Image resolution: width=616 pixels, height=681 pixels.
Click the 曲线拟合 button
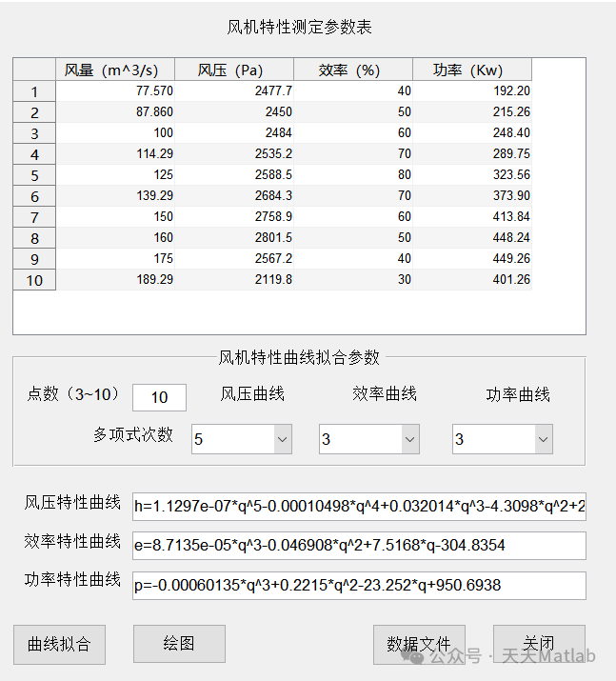[x=59, y=644]
